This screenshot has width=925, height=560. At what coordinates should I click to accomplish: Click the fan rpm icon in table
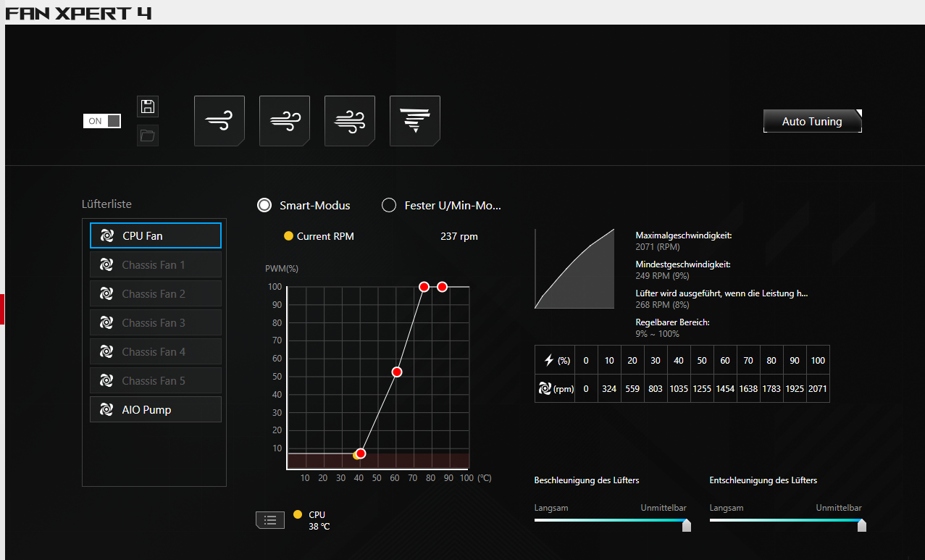[545, 388]
